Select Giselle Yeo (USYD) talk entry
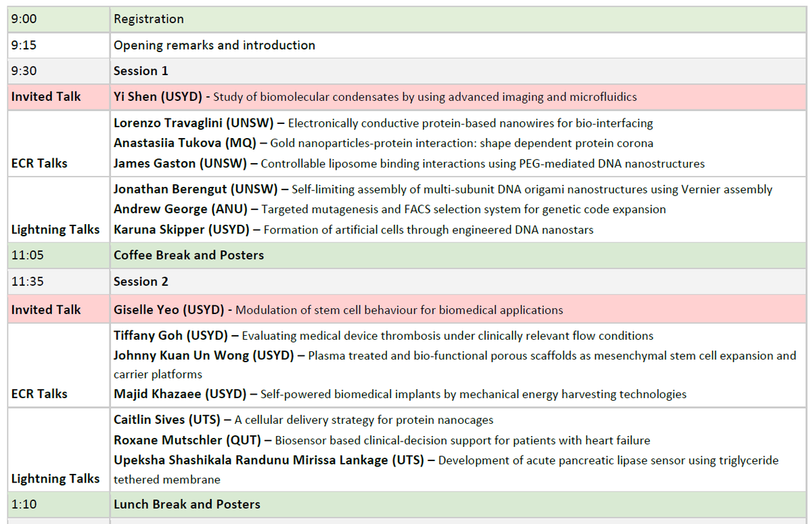Image resolution: width=812 pixels, height=524 pixels. coord(338,310)
